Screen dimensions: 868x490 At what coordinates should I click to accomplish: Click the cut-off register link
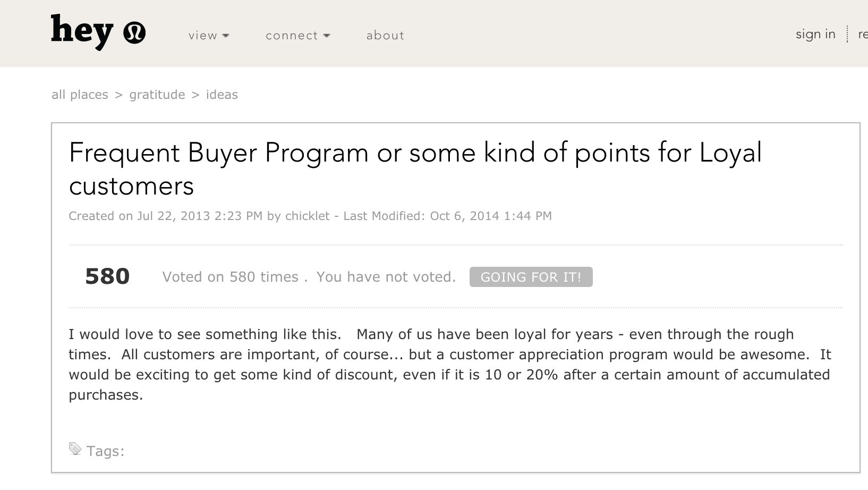pos(862,34)
